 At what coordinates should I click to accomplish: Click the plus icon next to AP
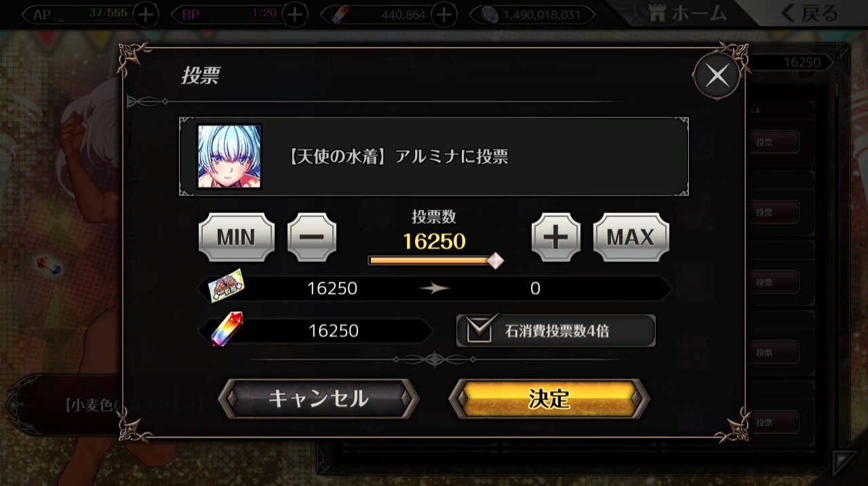146,14
